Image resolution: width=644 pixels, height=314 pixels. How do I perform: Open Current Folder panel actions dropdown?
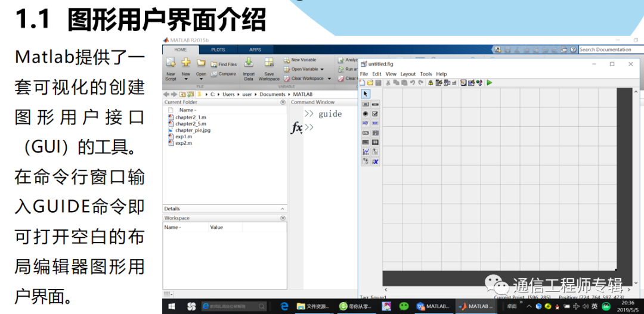pyautogui.click(x=283, y=102)
